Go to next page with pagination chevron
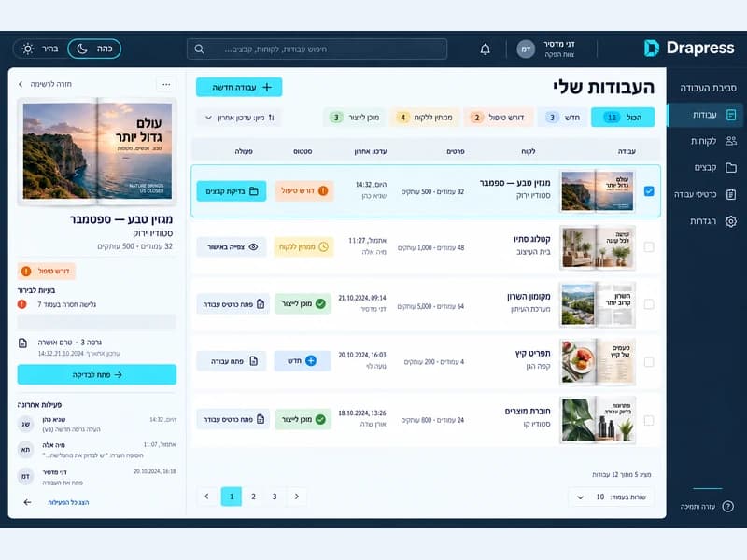The height and width of the screenshot is (560, 747). [x=296, y=497]
